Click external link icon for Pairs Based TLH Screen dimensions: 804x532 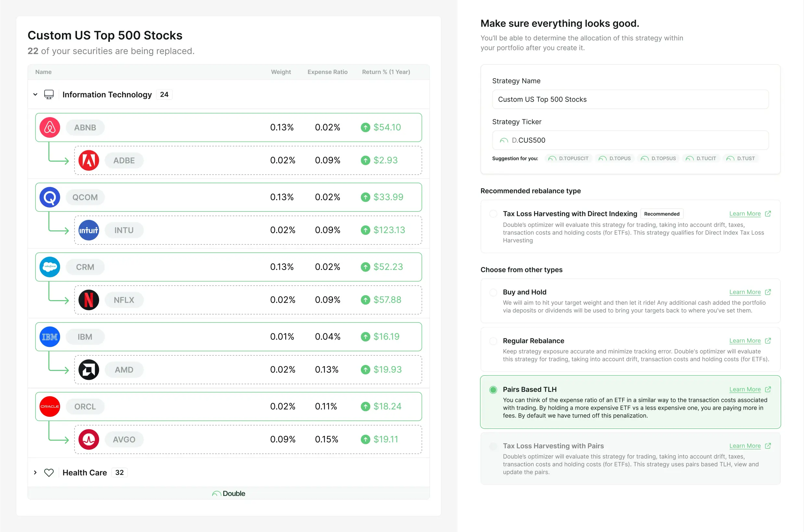(x=768, y=390)
